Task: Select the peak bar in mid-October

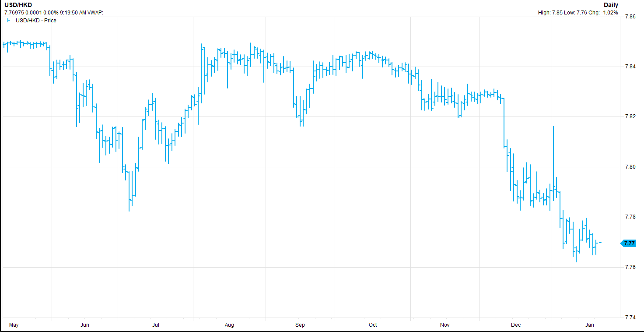Action: pos(373,55)
